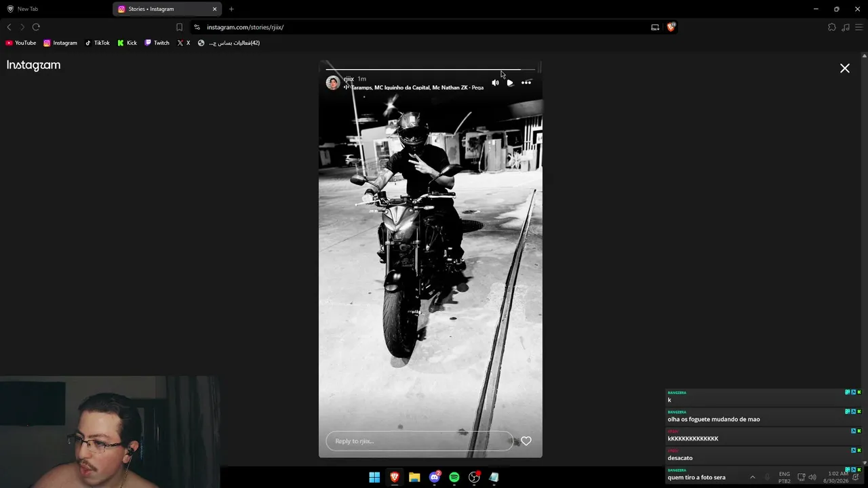This screenshot has height=488, width=868.
Task: Open Spotify from the taskbar
Action: [x=454, y=477]
